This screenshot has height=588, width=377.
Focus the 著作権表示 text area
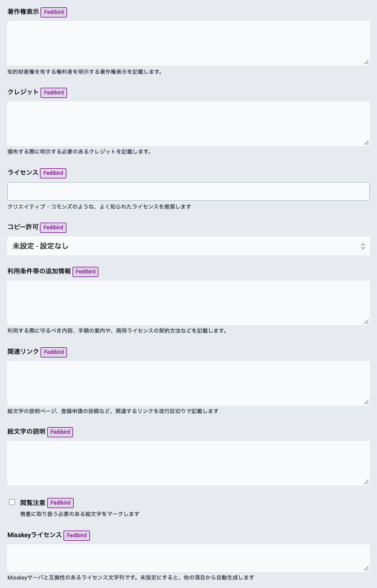click(x=188, y=43)
